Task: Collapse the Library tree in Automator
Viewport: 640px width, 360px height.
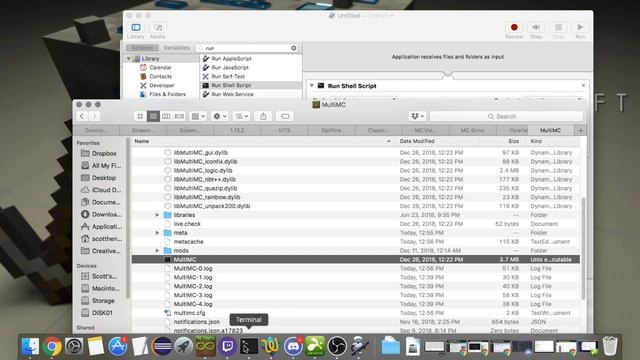Action: 129,59
